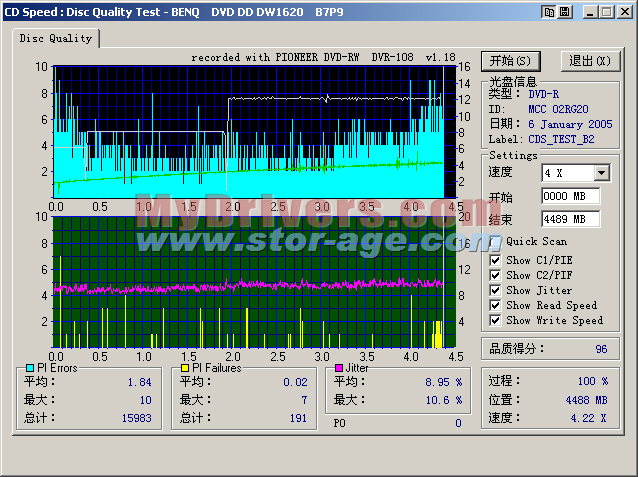This screenshot has width=638, height=477.
Task: Click the yellow PI Failures legend square
Action: pos(184,368)
